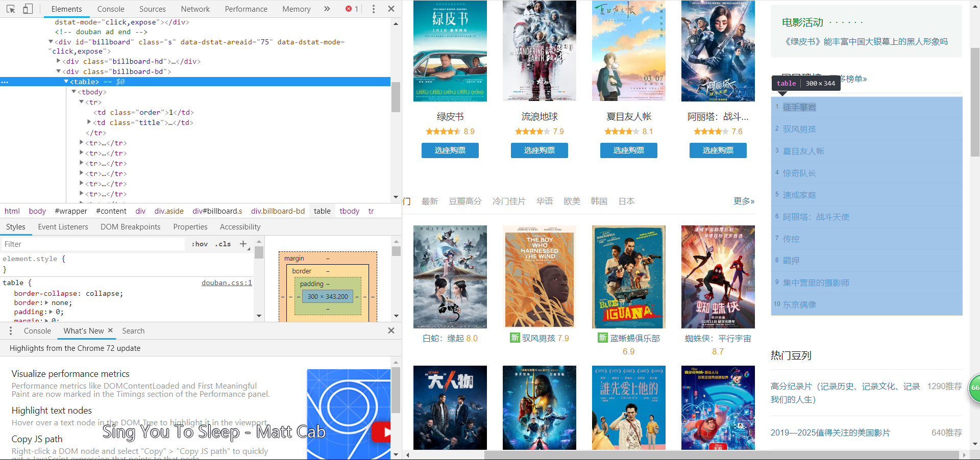Select the 韩国 category tab
980x460 pixels.
599,201
